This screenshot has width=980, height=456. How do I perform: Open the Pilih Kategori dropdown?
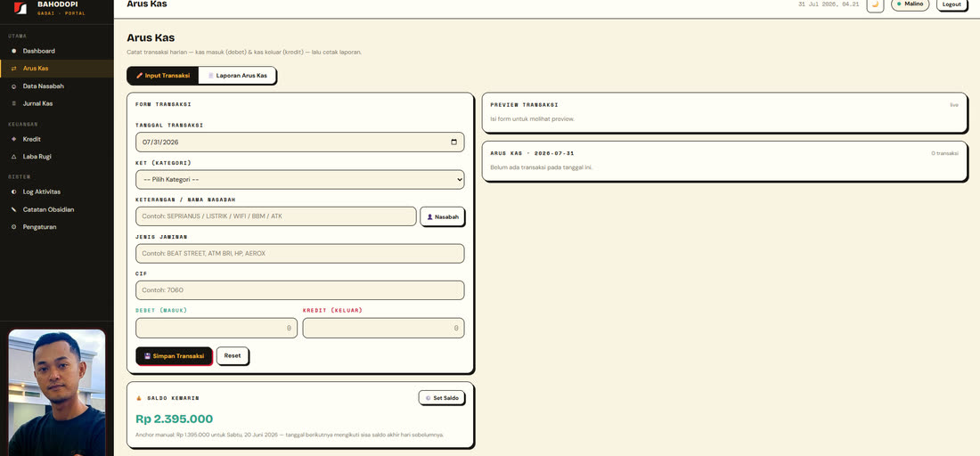pos(300,179)
